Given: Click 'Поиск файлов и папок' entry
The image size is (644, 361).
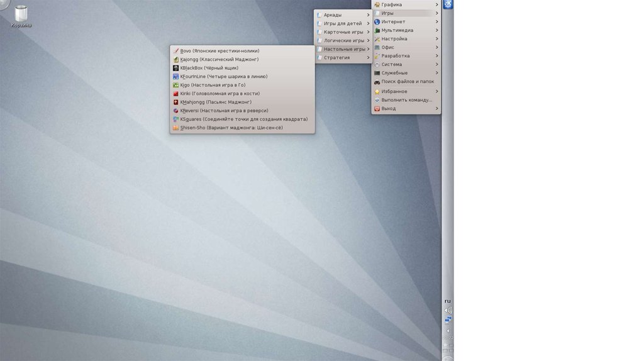Looking at the screenshot, I should 407,82.
